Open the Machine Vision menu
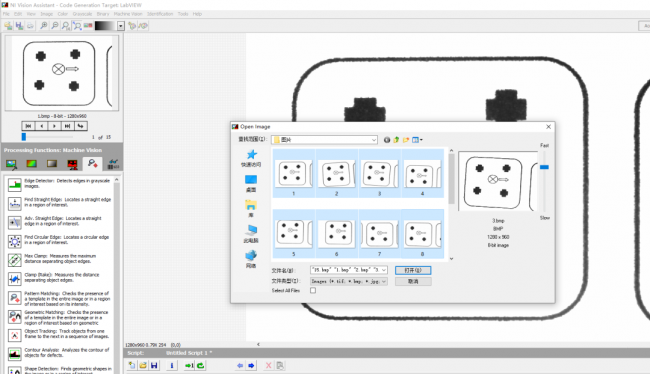This screenshot has width=650, height=374. point(128,14)
